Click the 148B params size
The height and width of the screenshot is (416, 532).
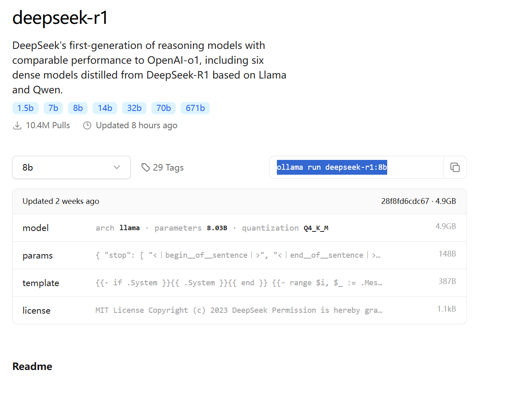point(447,254)
